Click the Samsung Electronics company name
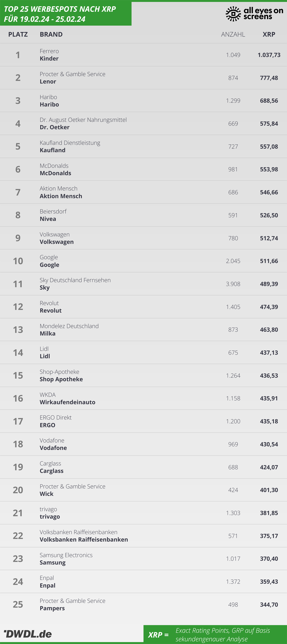The image size is (287, 644). pos(66,555)
